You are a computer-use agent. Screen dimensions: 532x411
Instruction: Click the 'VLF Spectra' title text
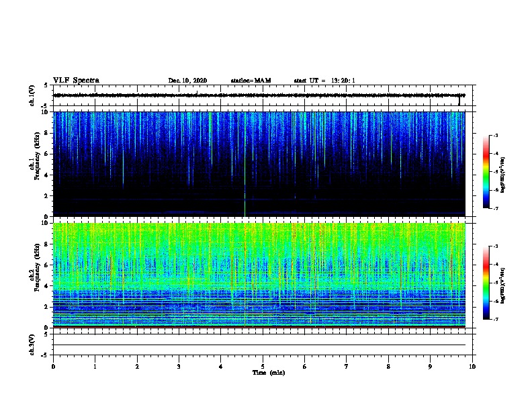pyautogui.click(x=76, y=81)
